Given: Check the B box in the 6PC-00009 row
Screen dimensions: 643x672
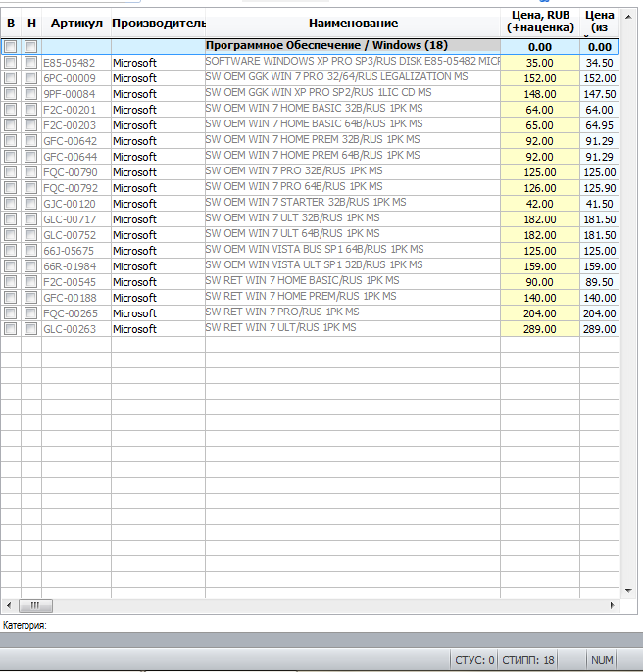Looking at the screenshot, I should tap(11, 78).
